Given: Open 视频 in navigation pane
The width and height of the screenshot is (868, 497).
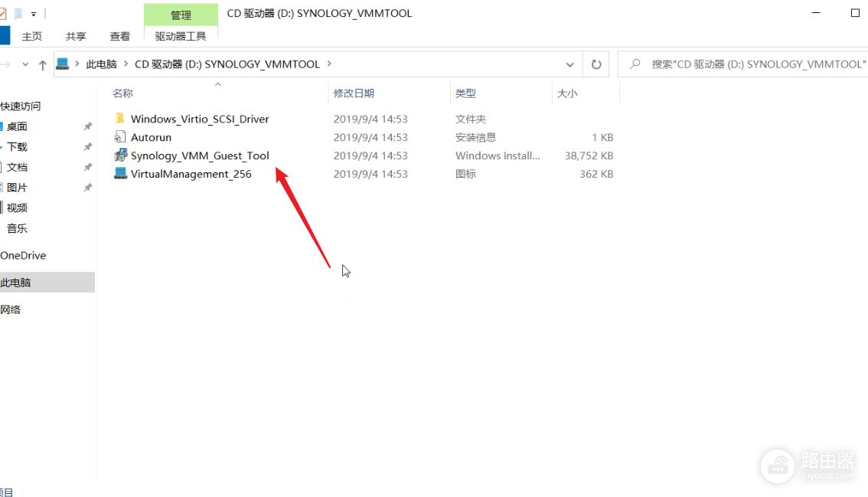Looking at the screenshot, I should 17,208.
